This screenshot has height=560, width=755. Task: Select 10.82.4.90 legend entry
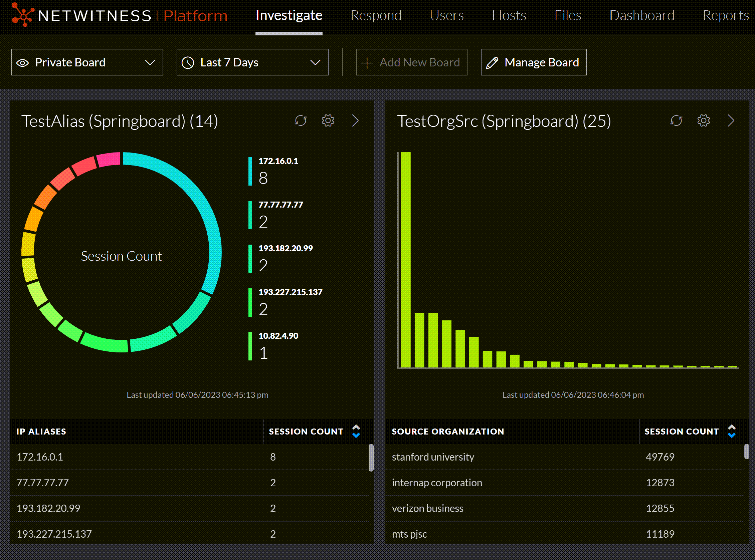(x=273, y=346)
